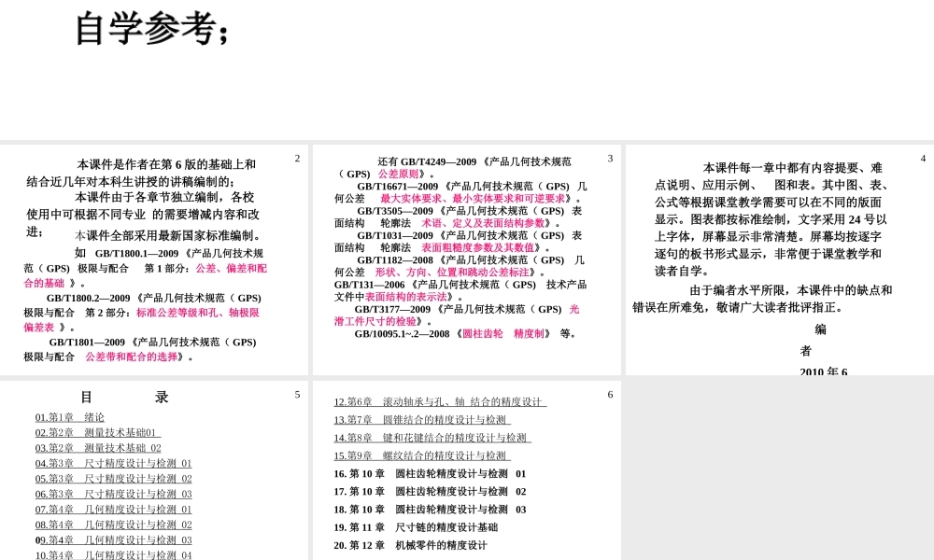
Task: Click standard number GB/T131—2006
Action: [x=369, y=285]
